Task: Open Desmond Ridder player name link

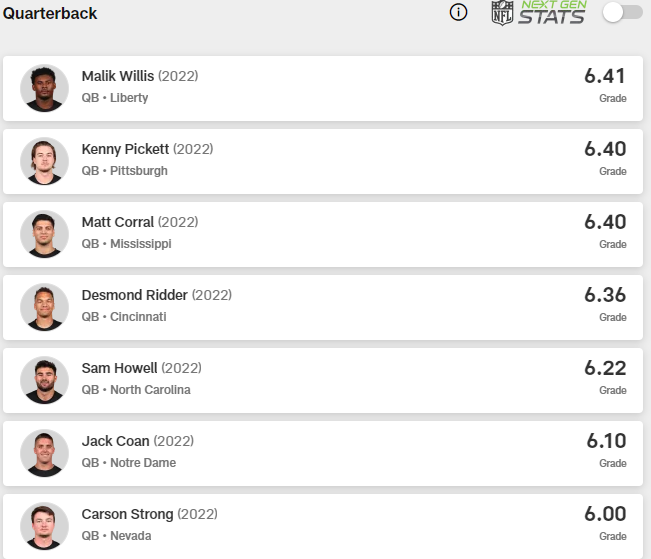Action: tap(135, 295)
